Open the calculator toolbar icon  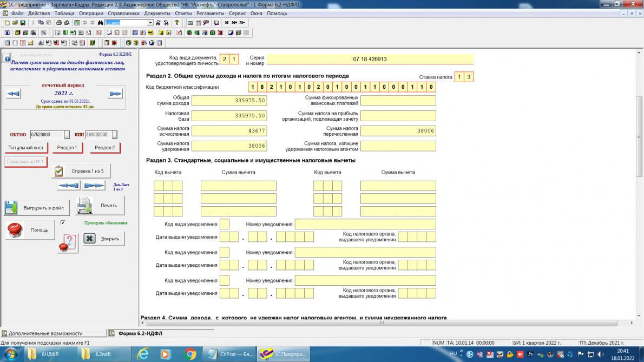click(190, 23)
